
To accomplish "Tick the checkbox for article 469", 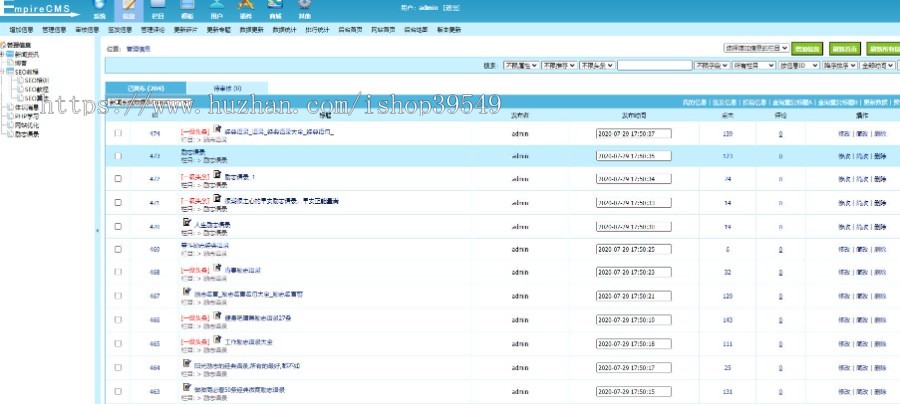I will (118, 249).
